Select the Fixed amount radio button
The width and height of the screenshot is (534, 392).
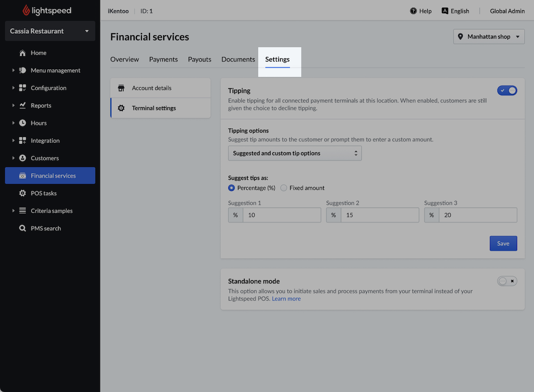tap(283, 188)
